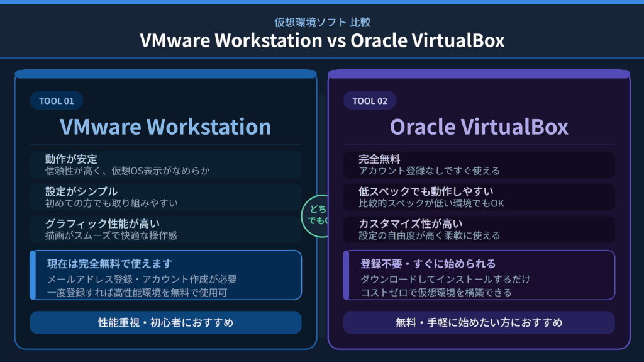
Task: Select the 低スペックでも動作しやすい row
Action: point(479,197)
